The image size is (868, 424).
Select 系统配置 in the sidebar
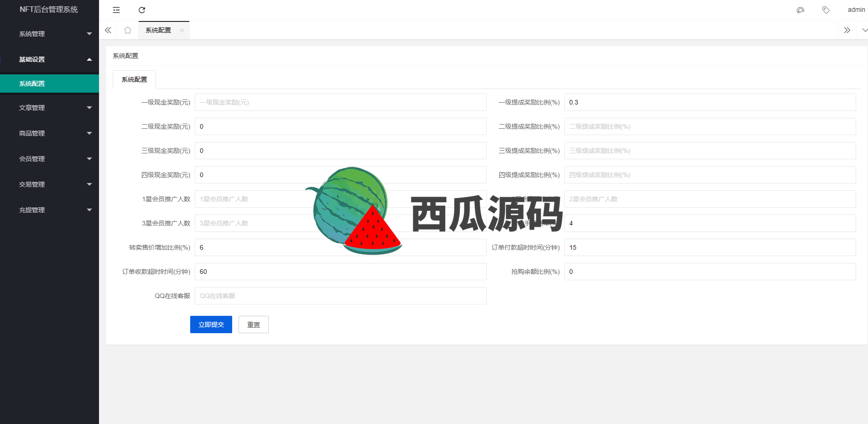pos(49,84)
